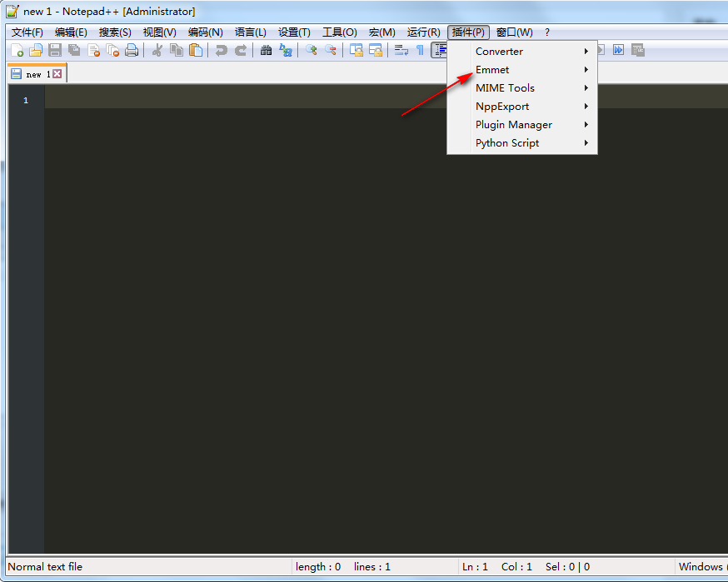
Task: Cut selection with the scissors icon
Action: pyautogui.click(x=157, y=50)
